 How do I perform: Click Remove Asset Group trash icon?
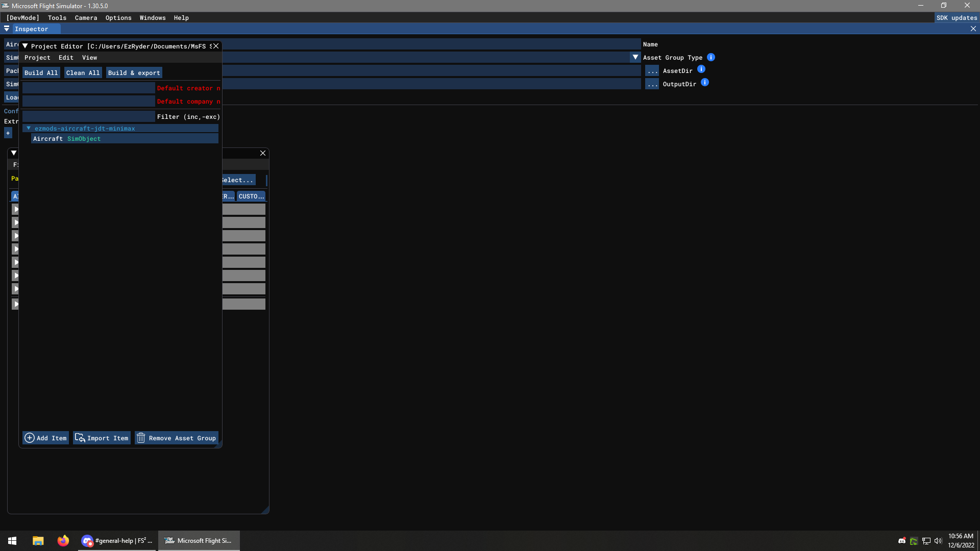141,438
